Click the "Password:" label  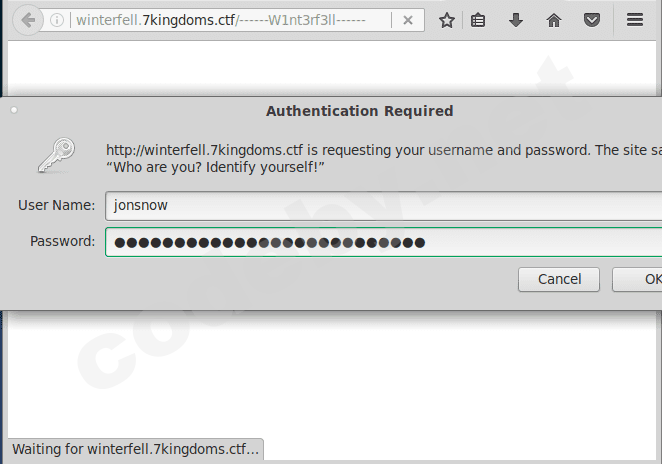click(x=62, y=241)
